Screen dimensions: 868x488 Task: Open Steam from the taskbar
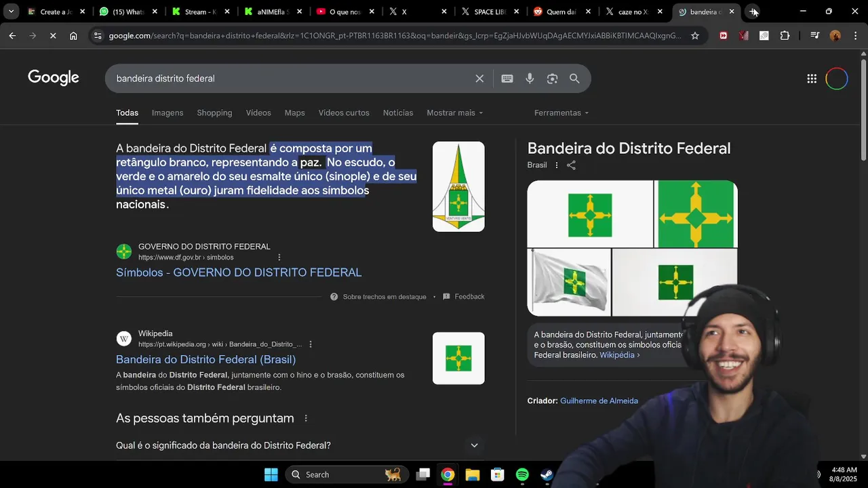click(547, 474)
